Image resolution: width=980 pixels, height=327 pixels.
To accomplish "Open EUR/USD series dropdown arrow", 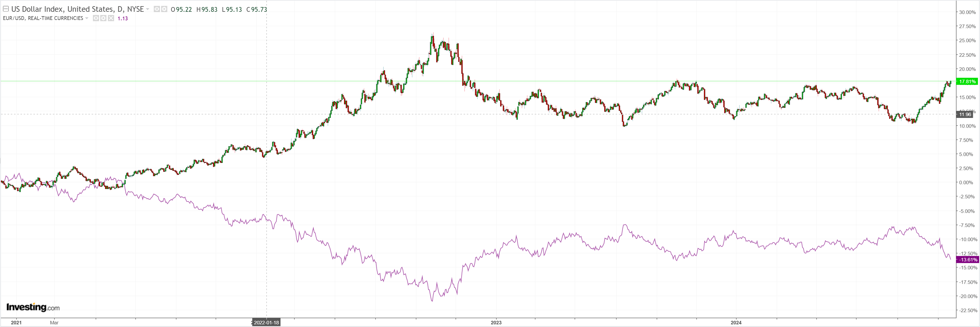I will [87, 18].
